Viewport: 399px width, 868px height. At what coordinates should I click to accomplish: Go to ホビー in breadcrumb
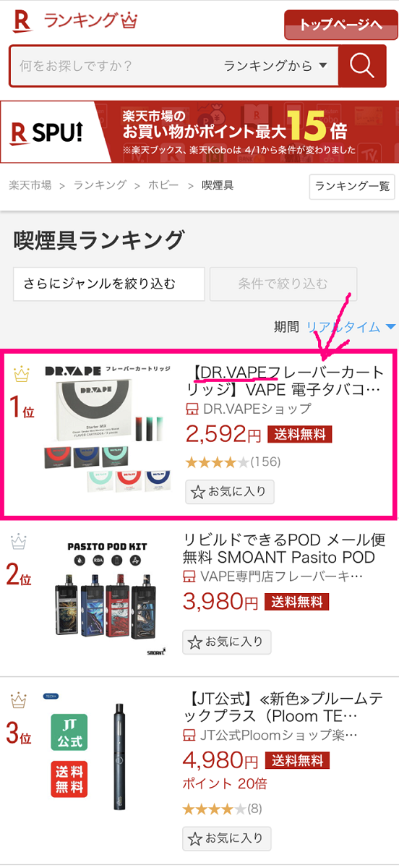tap(164, 185)
